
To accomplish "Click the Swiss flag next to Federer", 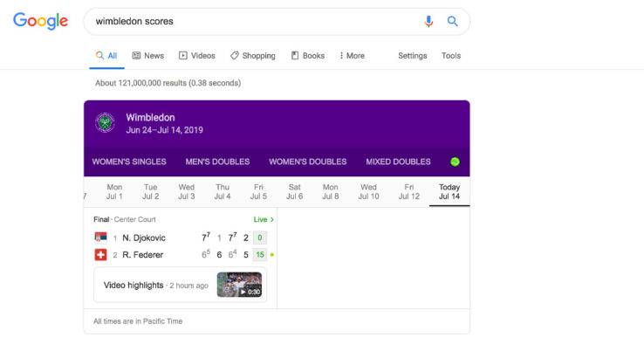I will click(100, 255).
